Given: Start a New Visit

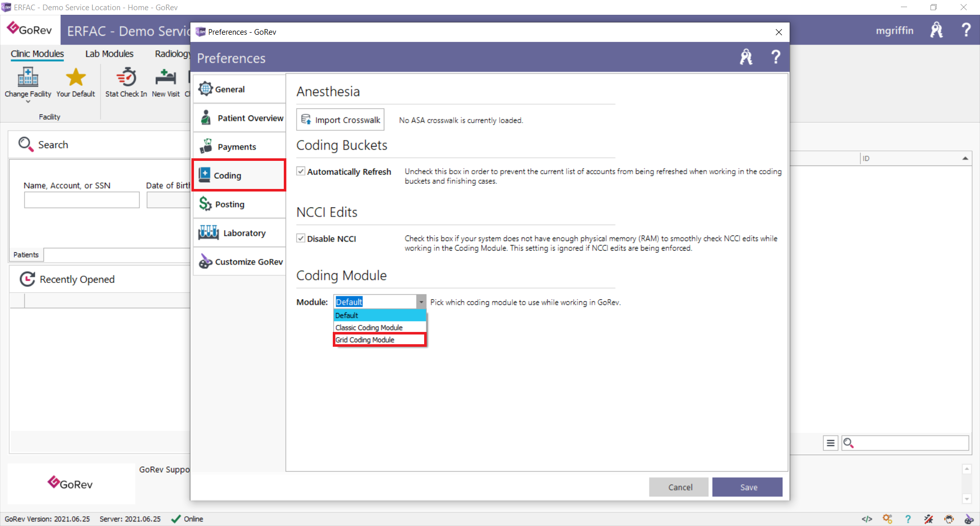Looking at the screenshot, I should (x=165, y=82).
